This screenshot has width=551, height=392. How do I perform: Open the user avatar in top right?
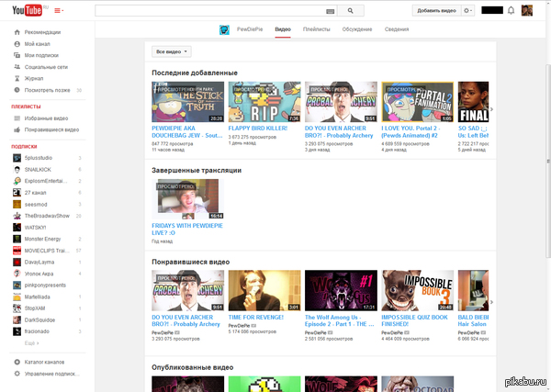pos(527,10)
